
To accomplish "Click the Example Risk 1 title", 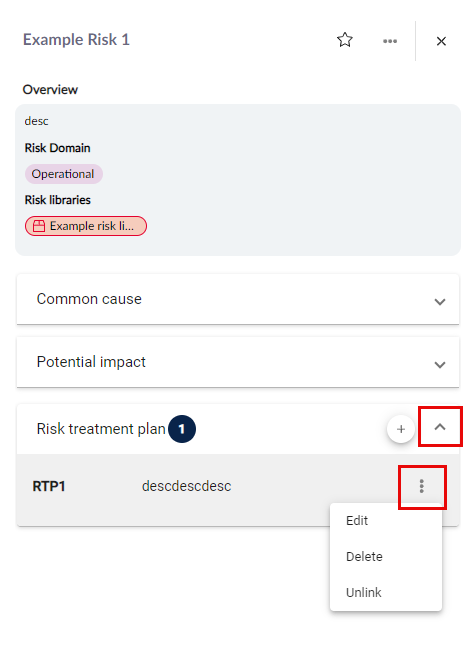I will tap(76, 40).
